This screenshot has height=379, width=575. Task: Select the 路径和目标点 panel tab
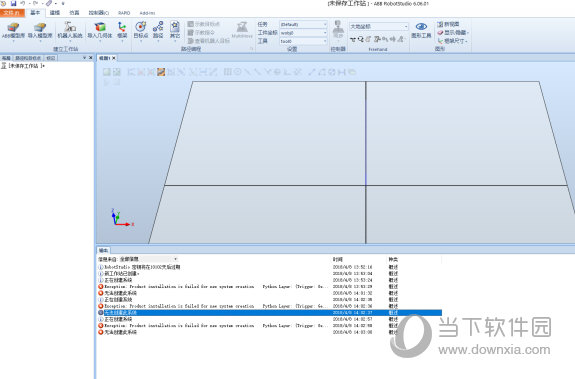pos(28,58)
